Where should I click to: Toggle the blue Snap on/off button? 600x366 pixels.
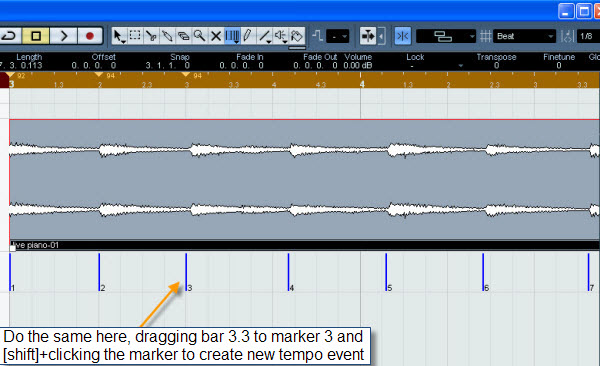[x=403, y=36]
